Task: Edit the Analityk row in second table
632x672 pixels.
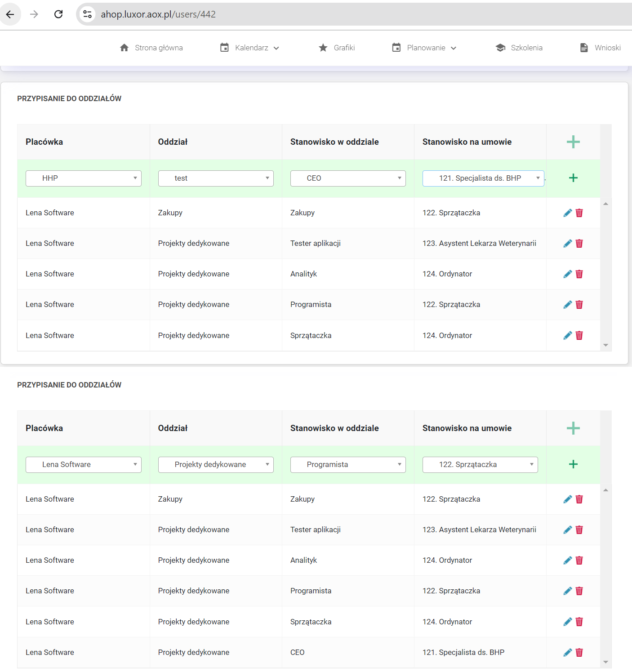Action: point(567,561)
